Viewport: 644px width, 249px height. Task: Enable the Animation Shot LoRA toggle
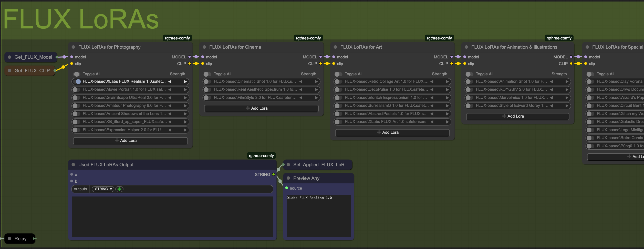tap(469, 81)
